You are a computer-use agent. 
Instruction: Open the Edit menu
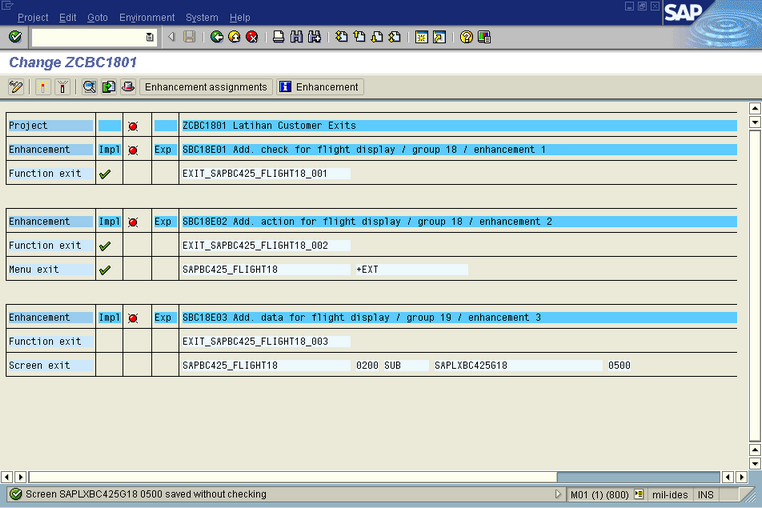click(x=68, y=18)
